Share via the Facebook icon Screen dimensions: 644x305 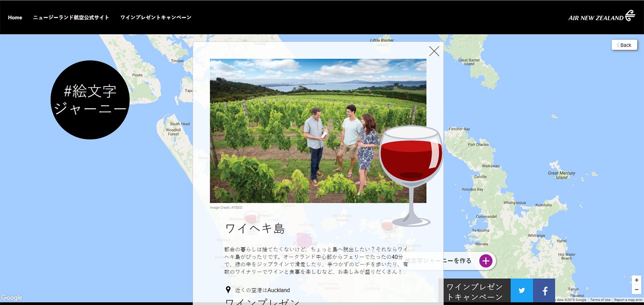(x=544, y=291)
